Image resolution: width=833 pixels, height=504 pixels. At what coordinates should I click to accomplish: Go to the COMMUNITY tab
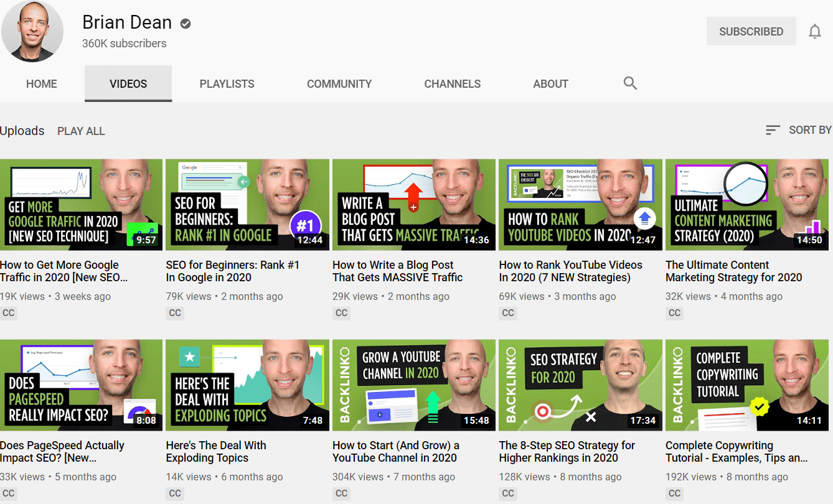pyautogui.click(x=339, y=84)
